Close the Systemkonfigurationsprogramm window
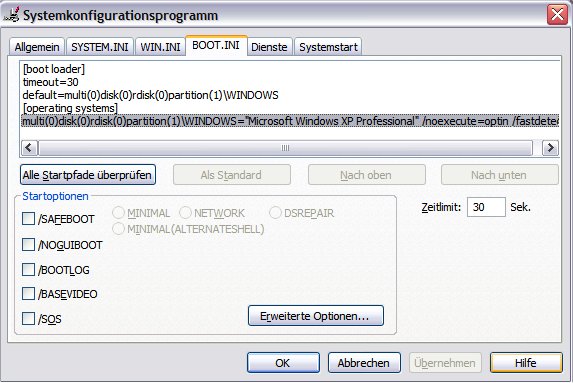Viewport: 573px width, 383px height. 557,15
